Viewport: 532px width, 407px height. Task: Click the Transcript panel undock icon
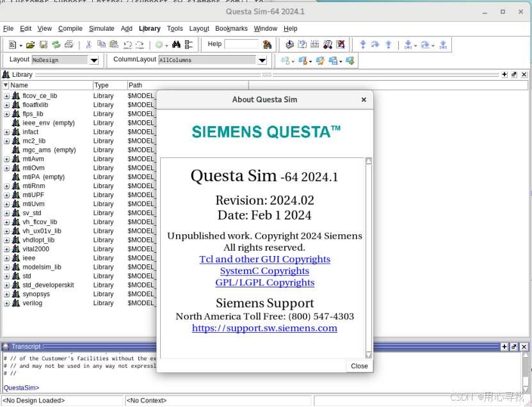point(514,346)
